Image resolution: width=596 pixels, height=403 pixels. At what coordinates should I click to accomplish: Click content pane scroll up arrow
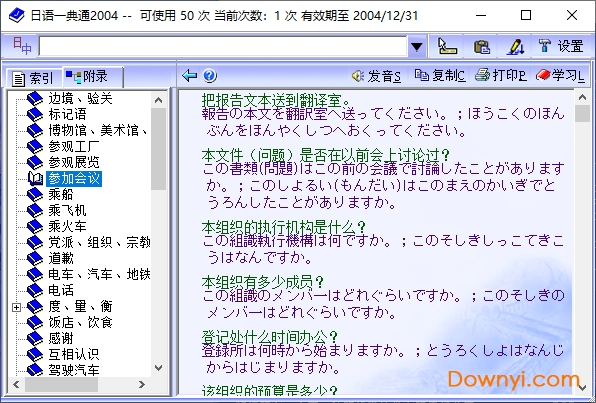click(582, 98)
